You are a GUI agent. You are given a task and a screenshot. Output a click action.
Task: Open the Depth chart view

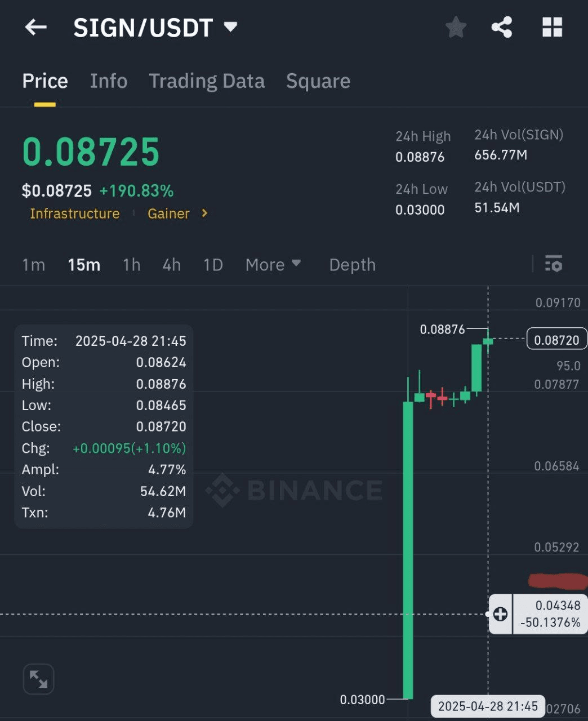click(x=353, y=265)
